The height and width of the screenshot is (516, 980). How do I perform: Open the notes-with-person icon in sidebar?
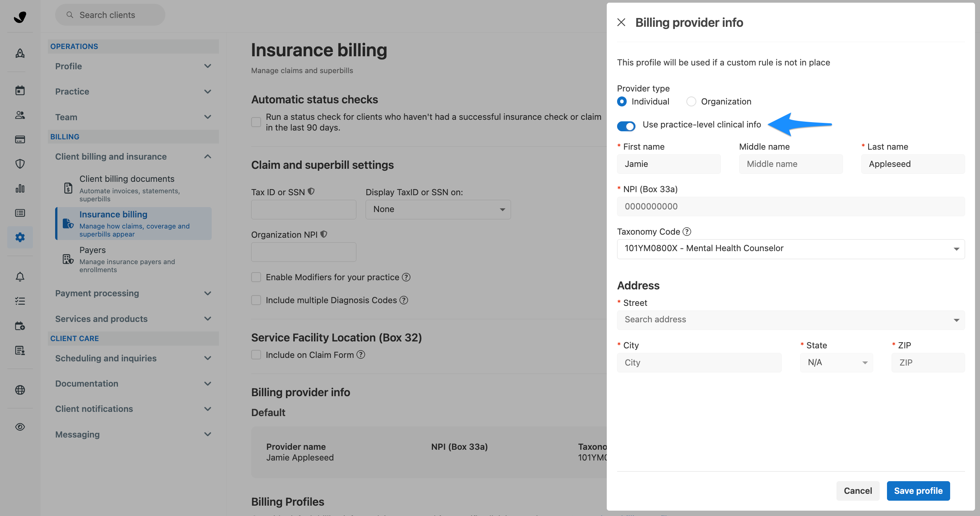(20, 350)
